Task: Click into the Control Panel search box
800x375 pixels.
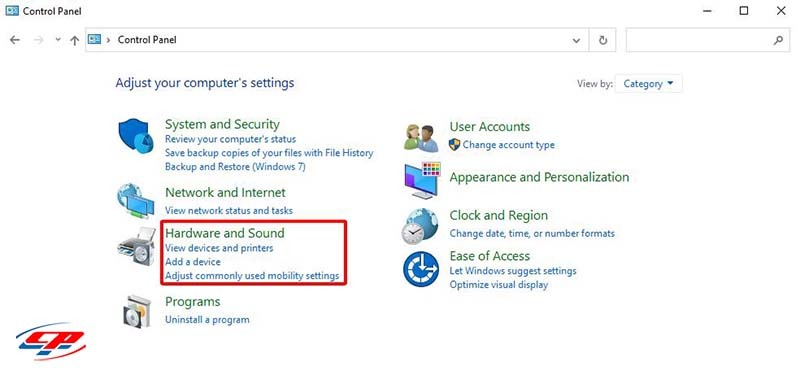Action: click(708, 40)
